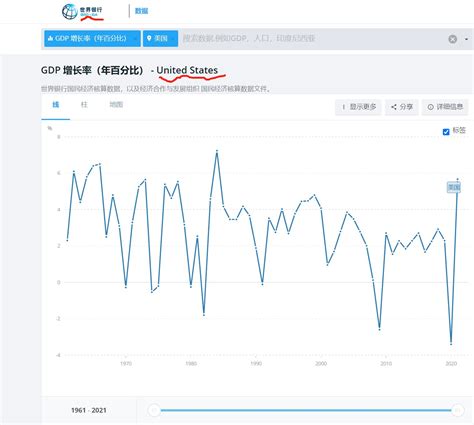Open the 详细信息 details button
Image resolution: width=474 pixels, height=425 pixels.
[x=445, y=107]
